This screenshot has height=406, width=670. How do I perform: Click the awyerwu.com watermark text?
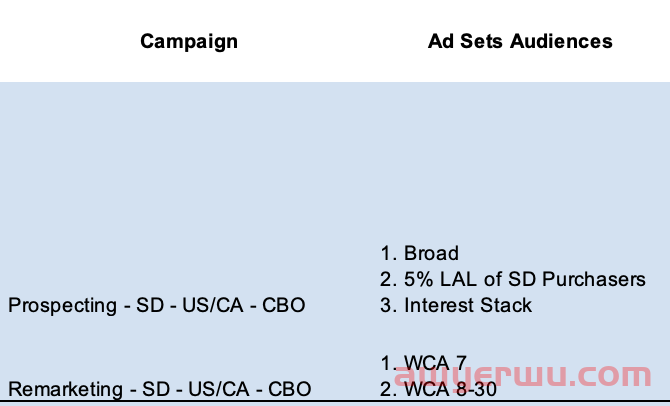click(522, 376)
